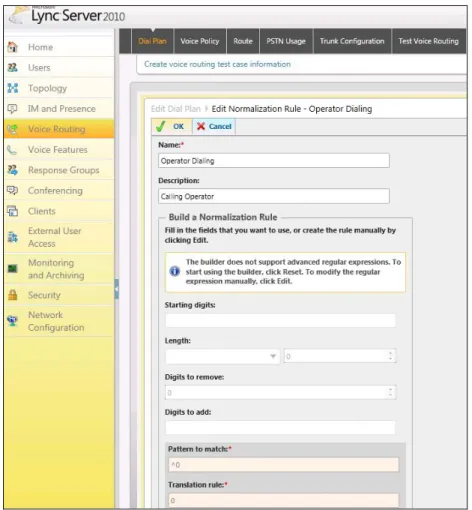The height and width of the screenshot is (510, 472).
Task: Click the IM and Presence chat icon
Action: (x=12, y=109)
